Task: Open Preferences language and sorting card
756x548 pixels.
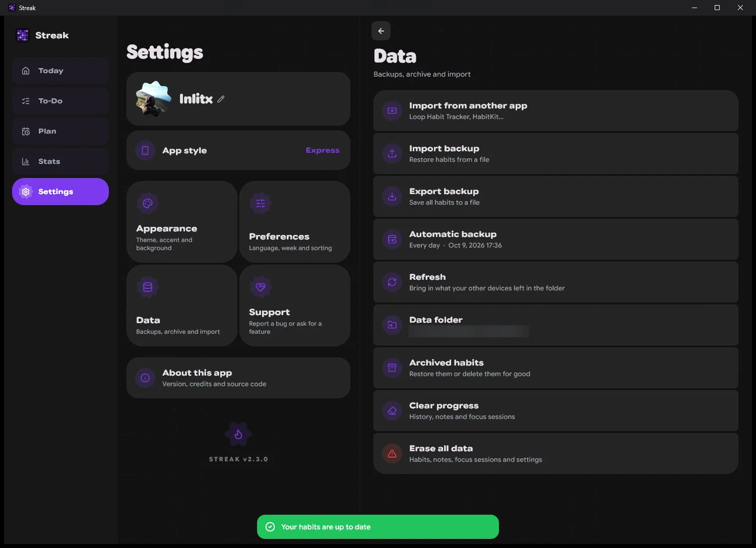Action: click(295, 222)
